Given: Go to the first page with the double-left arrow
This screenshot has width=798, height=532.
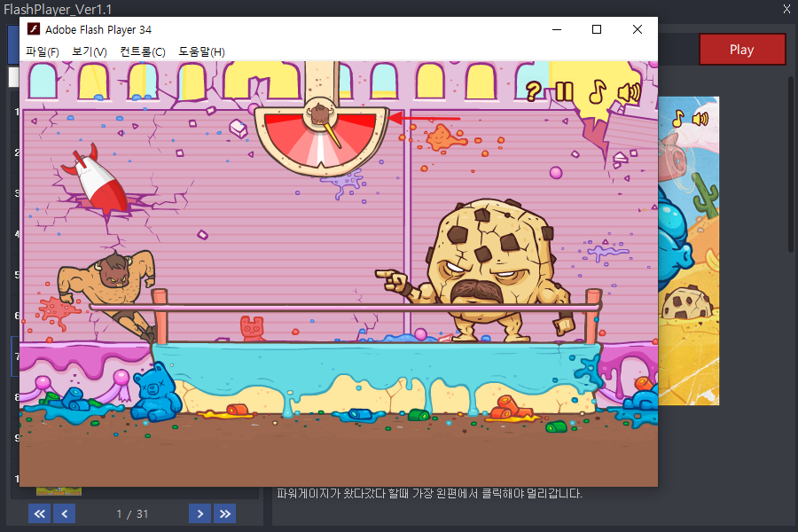Looking at the screenshot, I should [x=39, y=513].
